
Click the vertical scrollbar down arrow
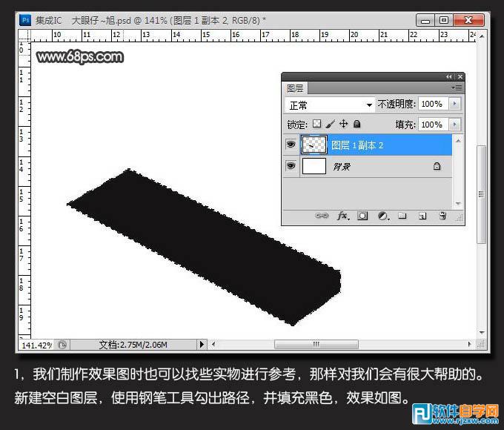[482, 333]
